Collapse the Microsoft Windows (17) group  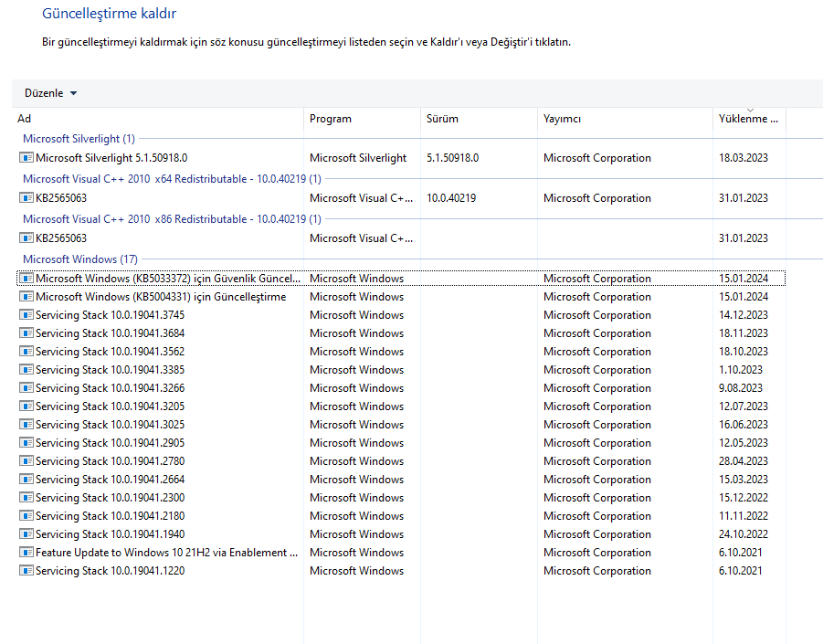coord(80,259)
